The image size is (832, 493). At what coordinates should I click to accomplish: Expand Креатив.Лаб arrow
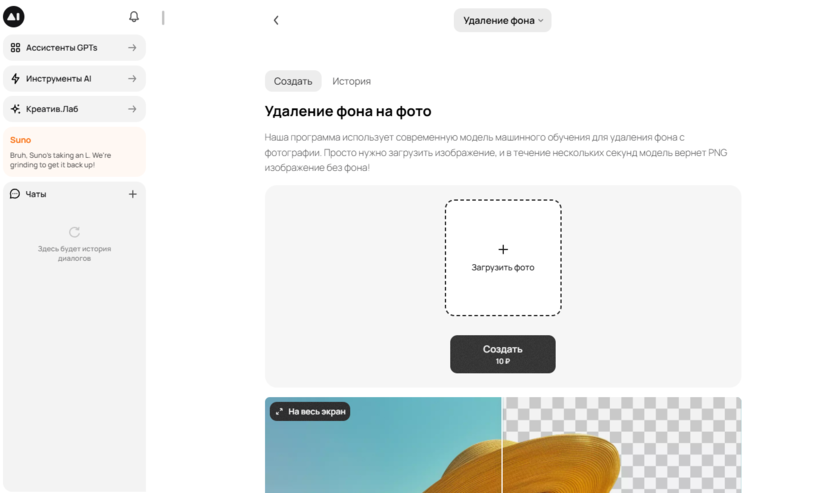click(x=132, y=109)
